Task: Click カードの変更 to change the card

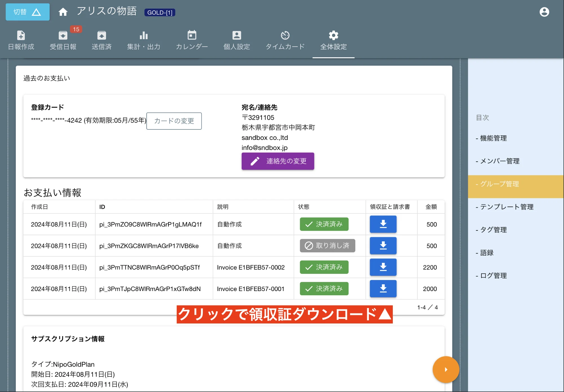Action: coord(174,121)
